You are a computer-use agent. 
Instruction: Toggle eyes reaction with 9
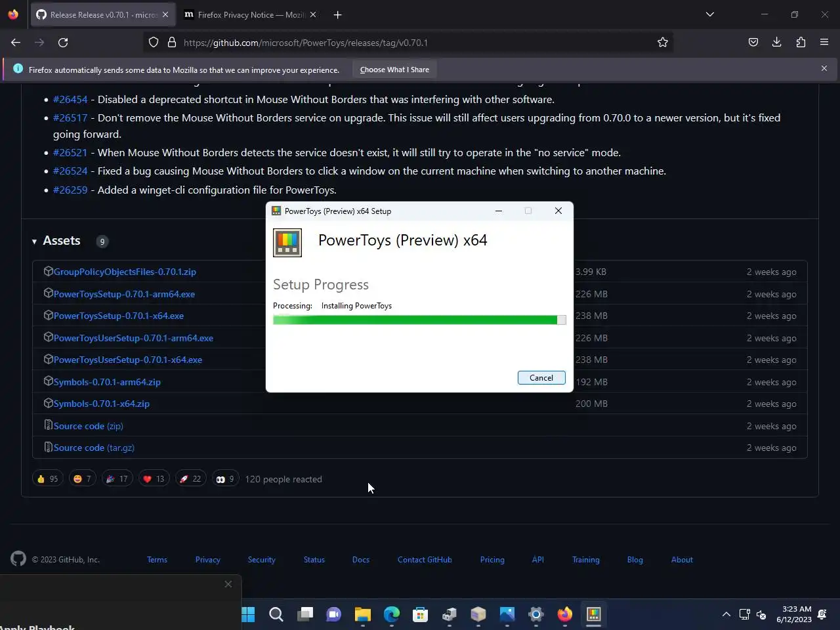click(225, 479)
